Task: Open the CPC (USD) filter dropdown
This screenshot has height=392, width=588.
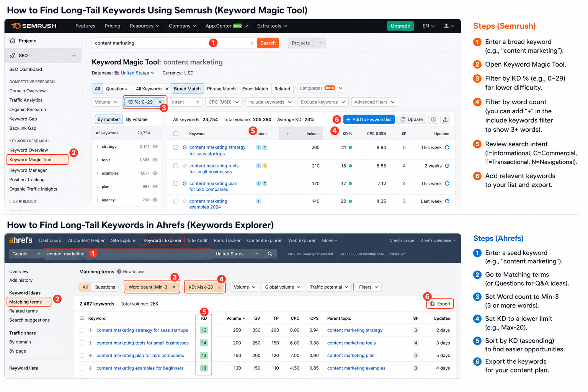Action: click(x=224, y=102)
